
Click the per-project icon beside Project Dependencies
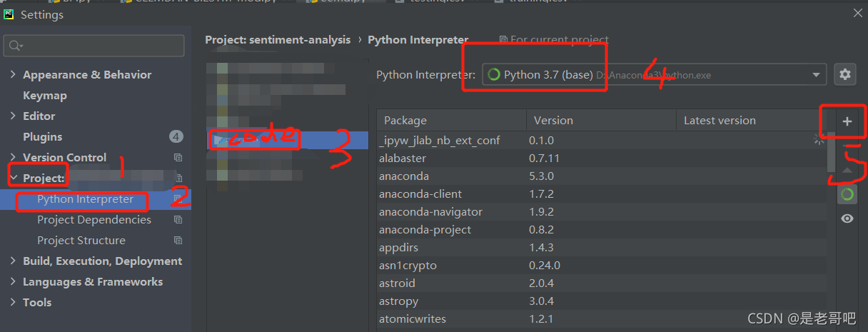point(178,220)
